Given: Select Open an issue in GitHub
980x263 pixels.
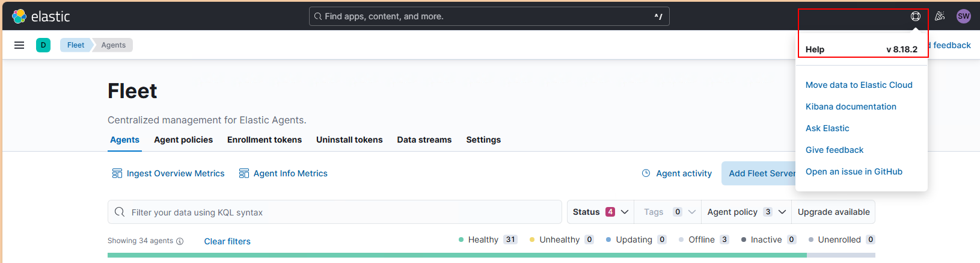Looking at the screenshot, I should [854, 172].
